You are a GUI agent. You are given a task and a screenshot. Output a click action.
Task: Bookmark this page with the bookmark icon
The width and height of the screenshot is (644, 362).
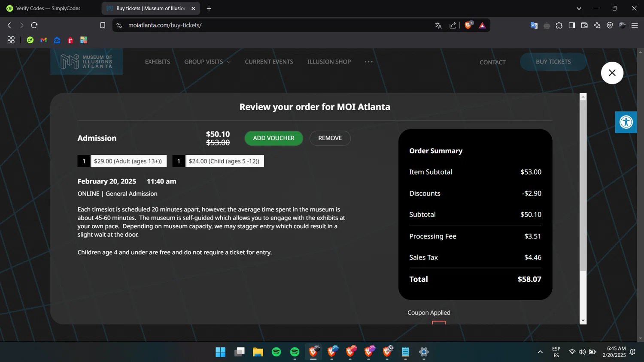(x=103, y=25)
